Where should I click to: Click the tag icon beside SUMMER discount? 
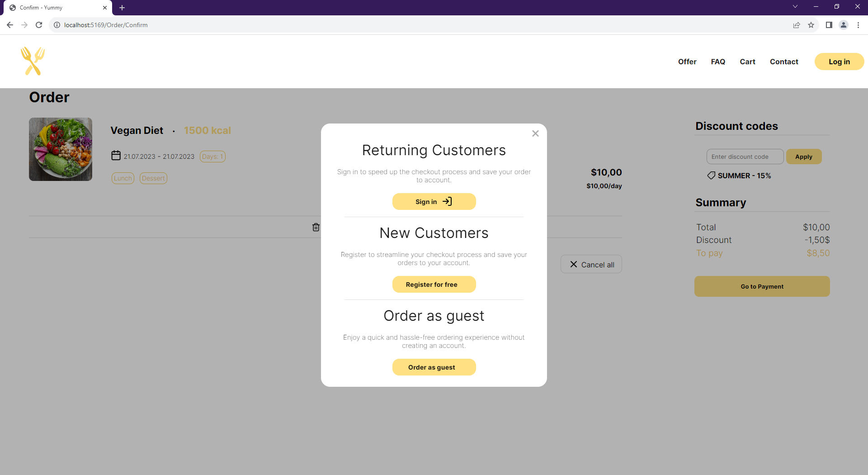711,176
